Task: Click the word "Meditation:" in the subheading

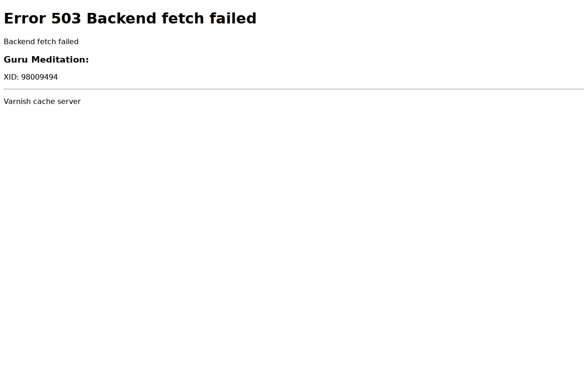Action: pos(60,59)
